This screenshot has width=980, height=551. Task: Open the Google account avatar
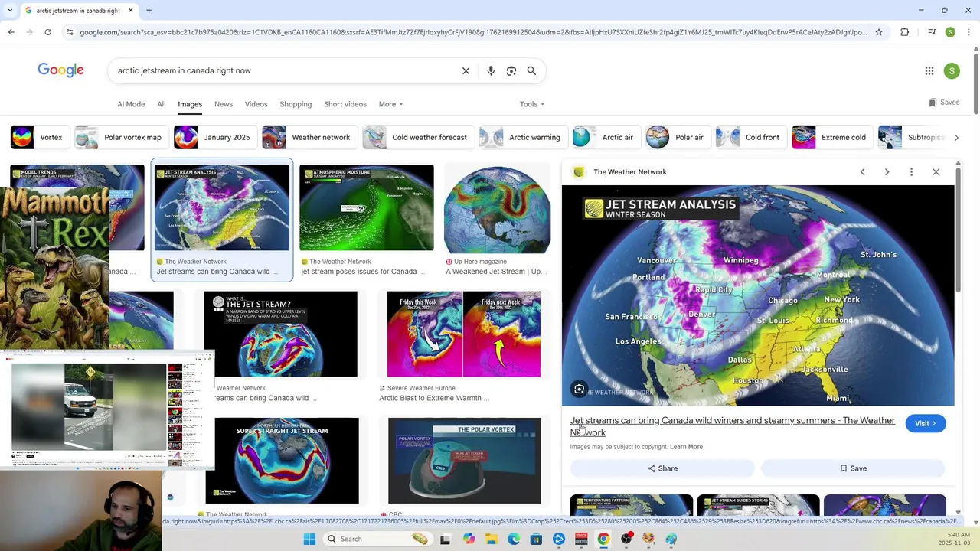(952, 70)
